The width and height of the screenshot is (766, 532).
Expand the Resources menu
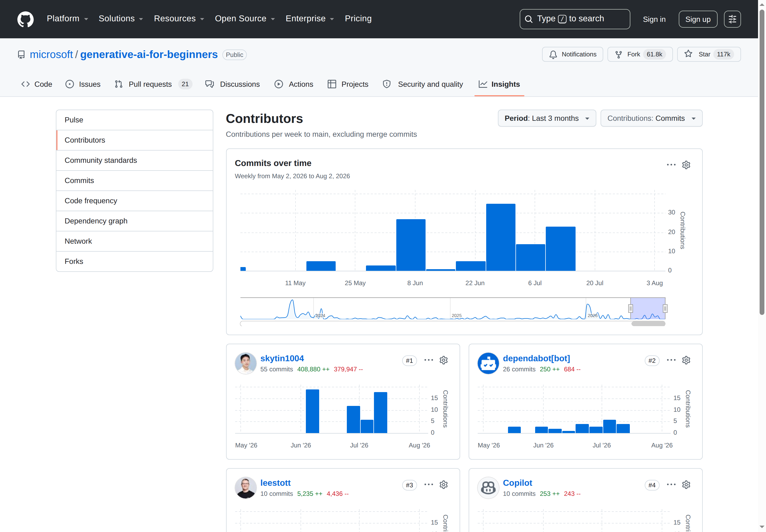click(x=179, y=19)
